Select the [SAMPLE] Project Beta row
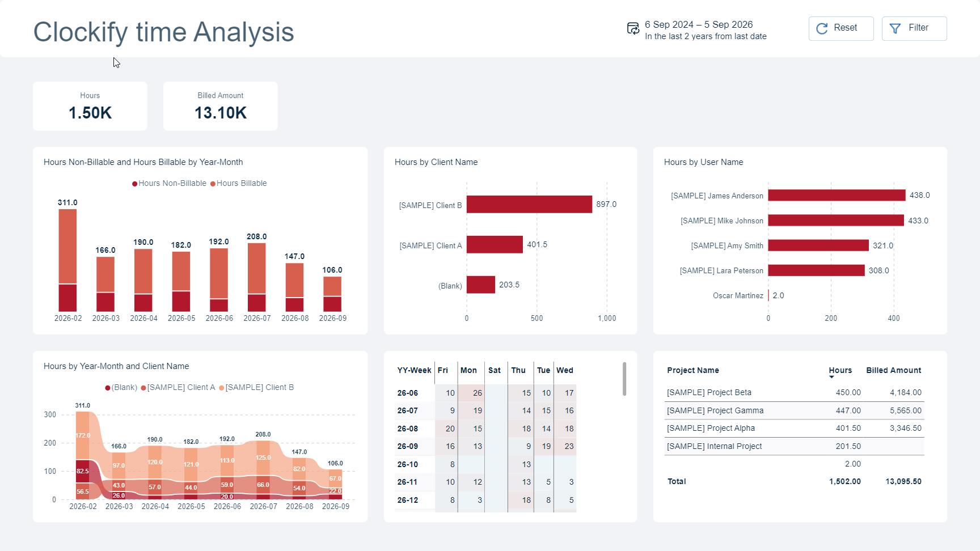 [x=794, y=392]
